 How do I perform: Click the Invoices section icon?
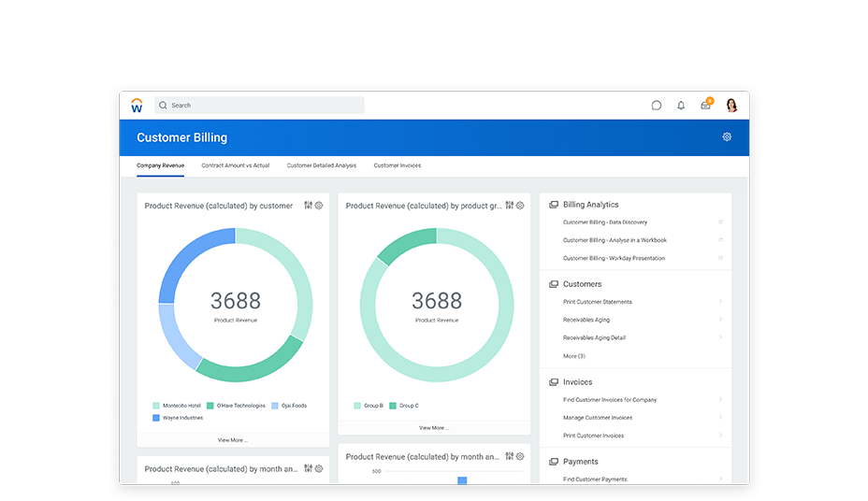pos(554,382)
